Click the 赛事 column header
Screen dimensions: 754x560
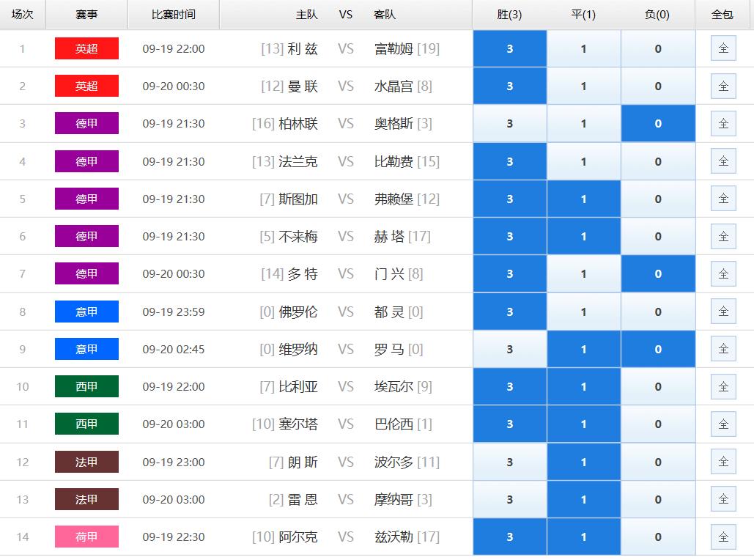coord(86,15)
